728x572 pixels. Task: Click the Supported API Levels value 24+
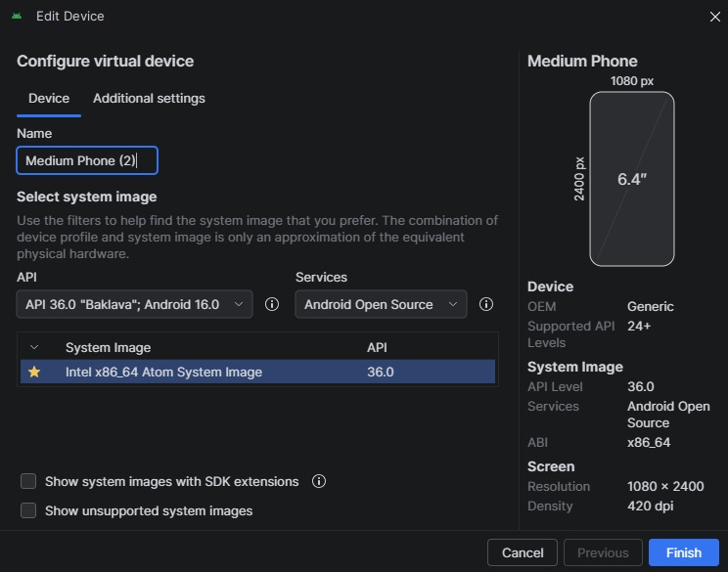point(639,327)
